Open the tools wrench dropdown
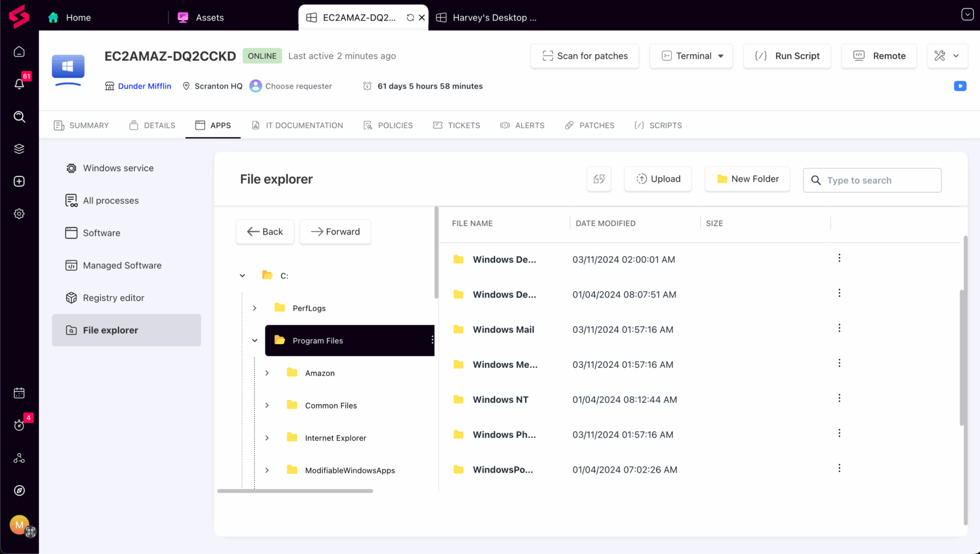 (x=947, y=56)
